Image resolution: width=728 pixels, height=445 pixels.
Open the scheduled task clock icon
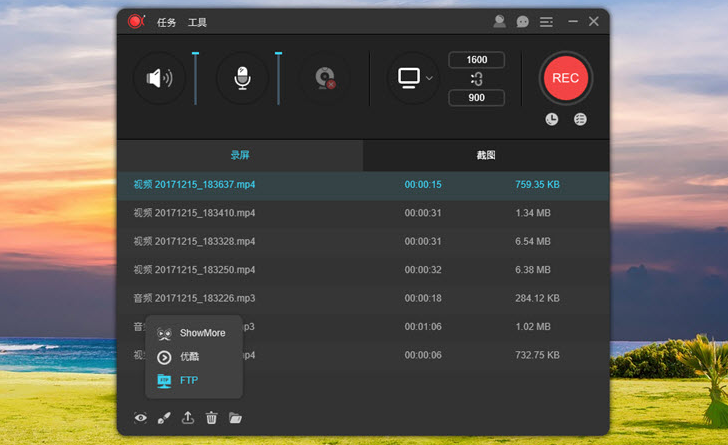(552, 120)
